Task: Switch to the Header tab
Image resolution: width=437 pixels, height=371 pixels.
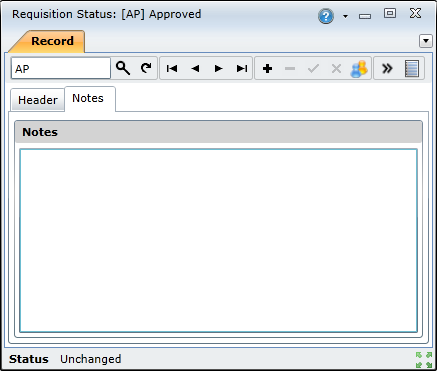Action: (38, 100)
